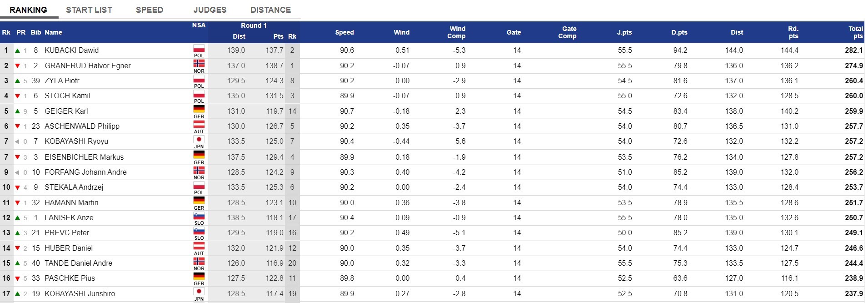Screen dimensions: 868x303
Task: Select the DISTANCE tab
Action: click(x=271, y=10)
